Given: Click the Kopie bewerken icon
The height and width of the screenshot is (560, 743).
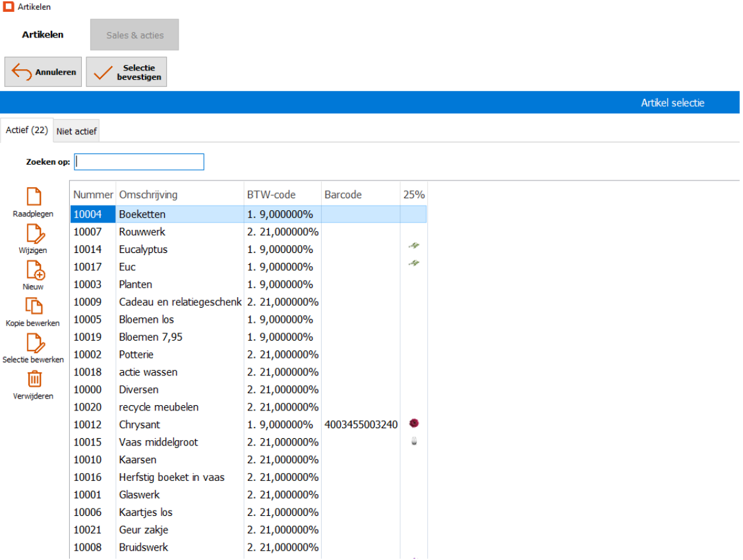Looking at the screenshot, I should point(34,306).
